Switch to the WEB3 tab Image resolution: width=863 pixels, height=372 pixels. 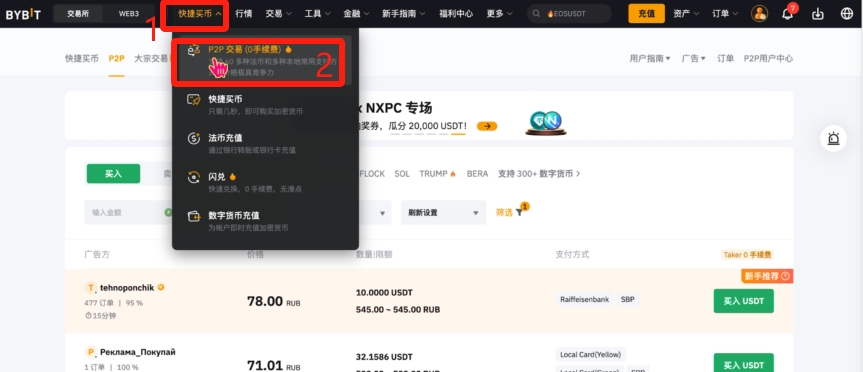point(128,14)
